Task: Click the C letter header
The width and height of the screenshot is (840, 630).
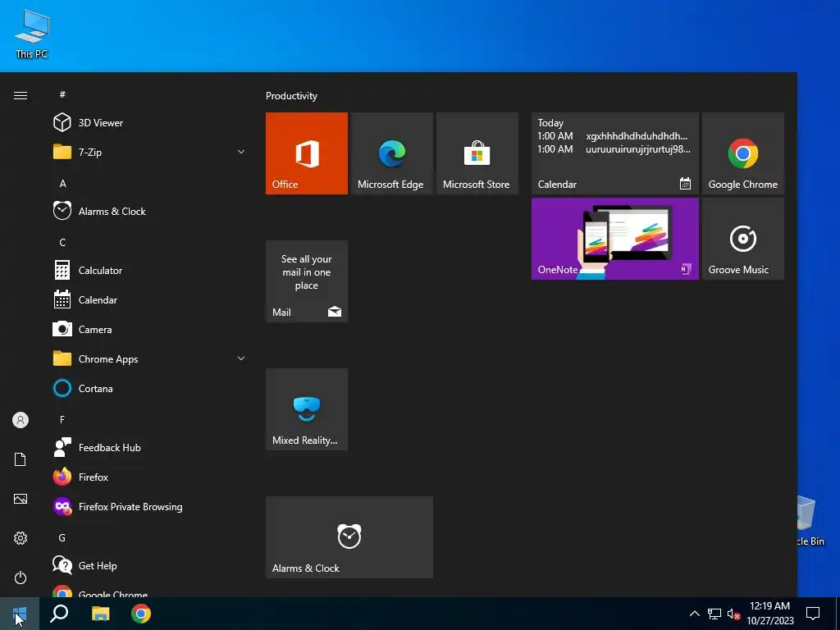Action: pyautogui.click(x=62, y=243)
